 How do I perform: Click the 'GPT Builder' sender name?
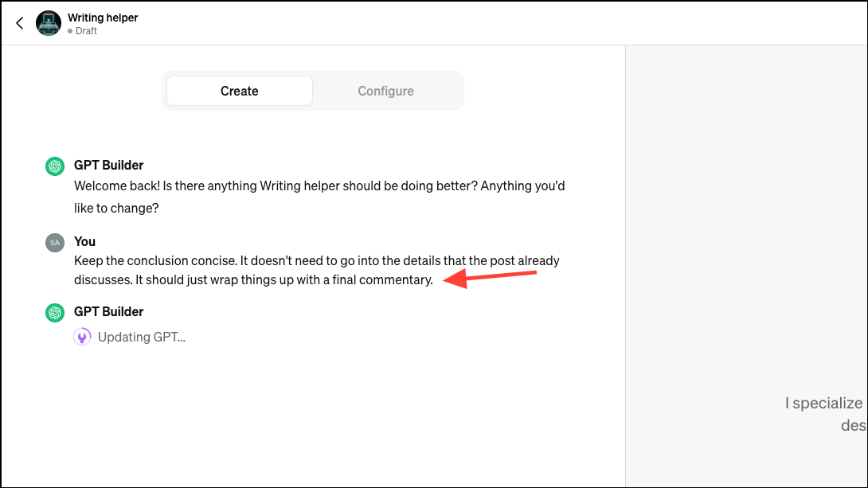(108, 165)
